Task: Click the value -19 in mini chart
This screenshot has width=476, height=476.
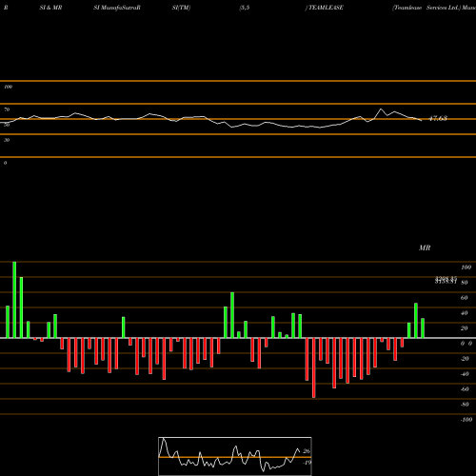Action: click(x=307, y=463)
